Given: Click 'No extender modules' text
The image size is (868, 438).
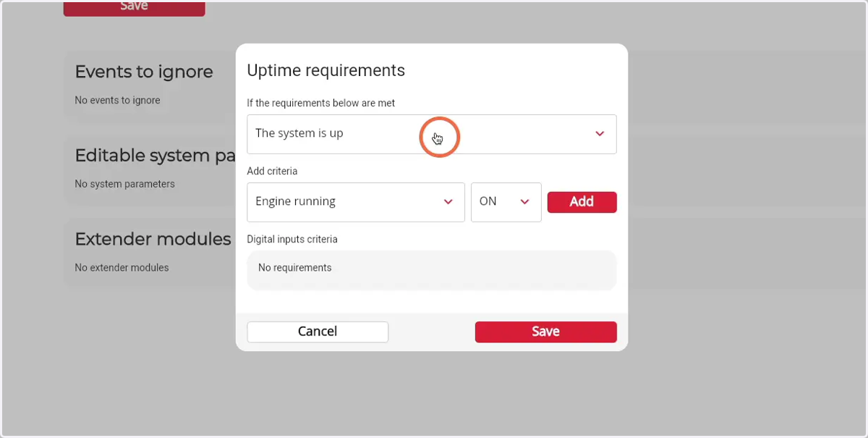Looking at the screenshot, I should (x=122, y=267).
